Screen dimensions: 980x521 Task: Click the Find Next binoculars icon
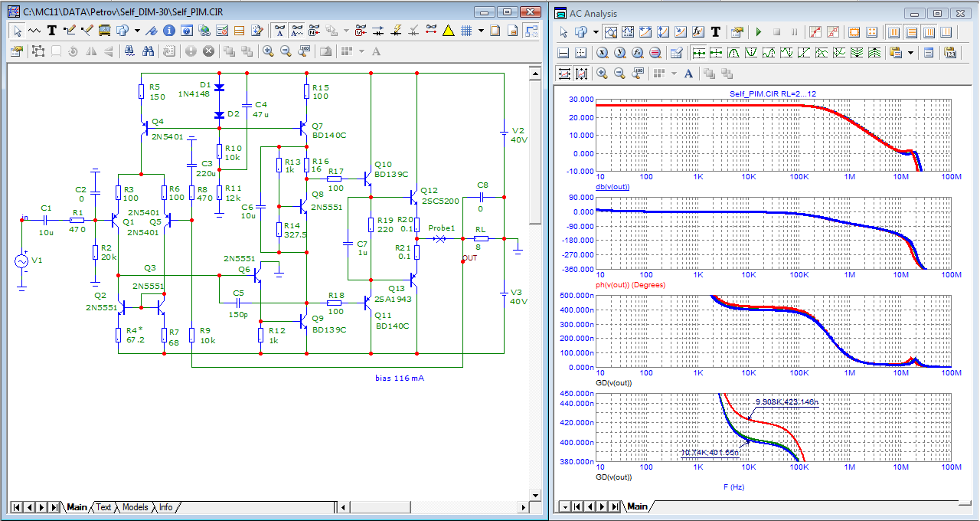coord(148,51)
